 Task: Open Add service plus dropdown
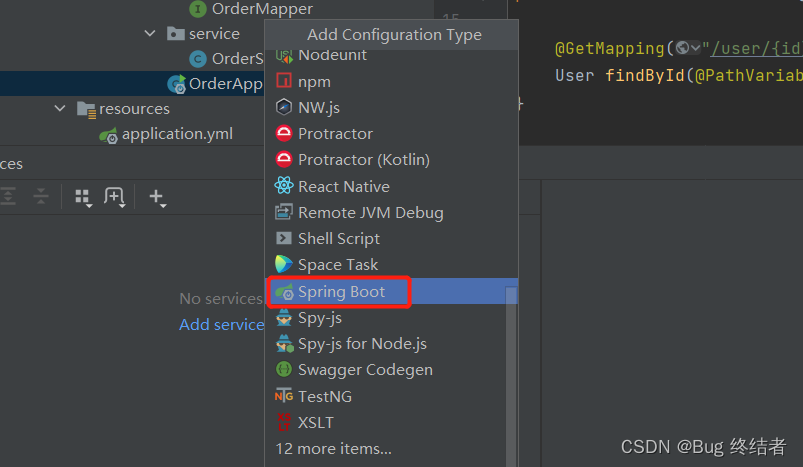[157, 197]
